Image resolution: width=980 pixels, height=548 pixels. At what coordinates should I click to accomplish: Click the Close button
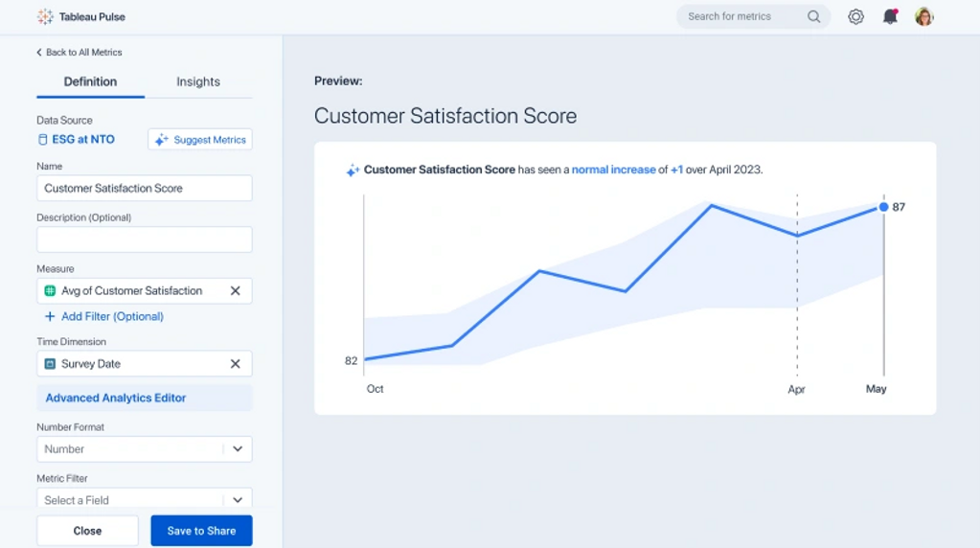(x=87, y=531)
